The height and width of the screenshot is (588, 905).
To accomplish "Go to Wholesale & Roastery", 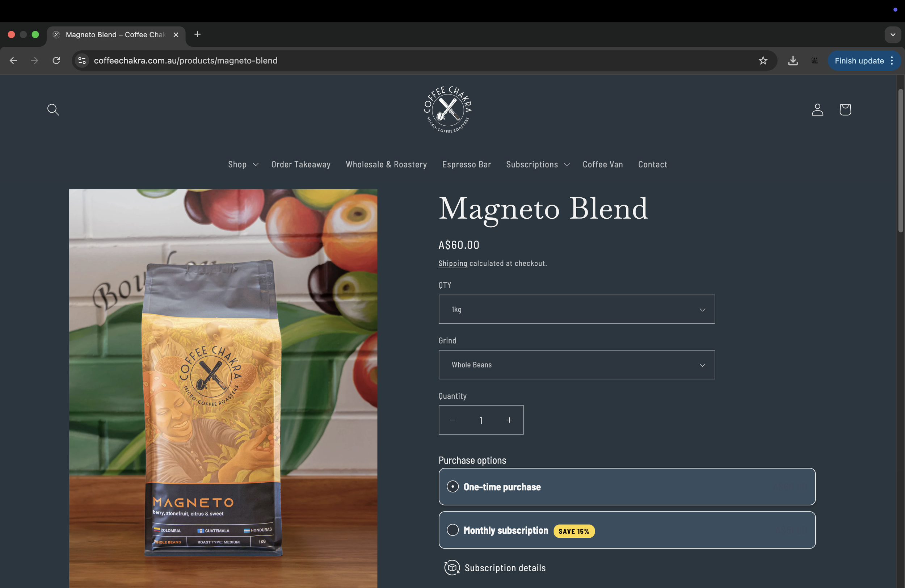I will click(386, 164).
